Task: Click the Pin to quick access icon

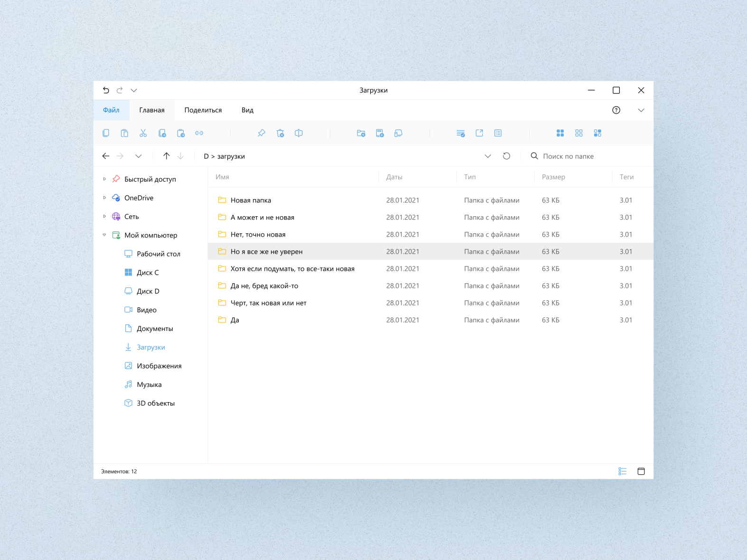Action: click(x=261, y=133)
